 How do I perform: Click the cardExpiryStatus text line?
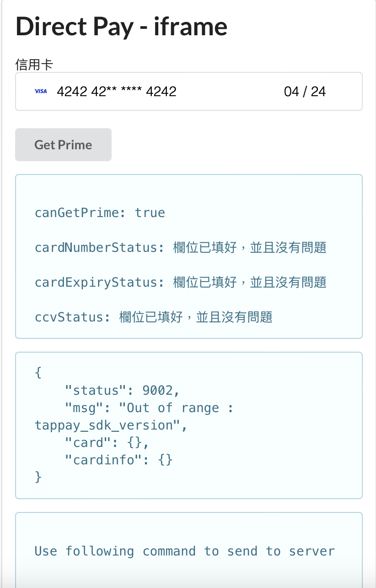pos(181,283)
